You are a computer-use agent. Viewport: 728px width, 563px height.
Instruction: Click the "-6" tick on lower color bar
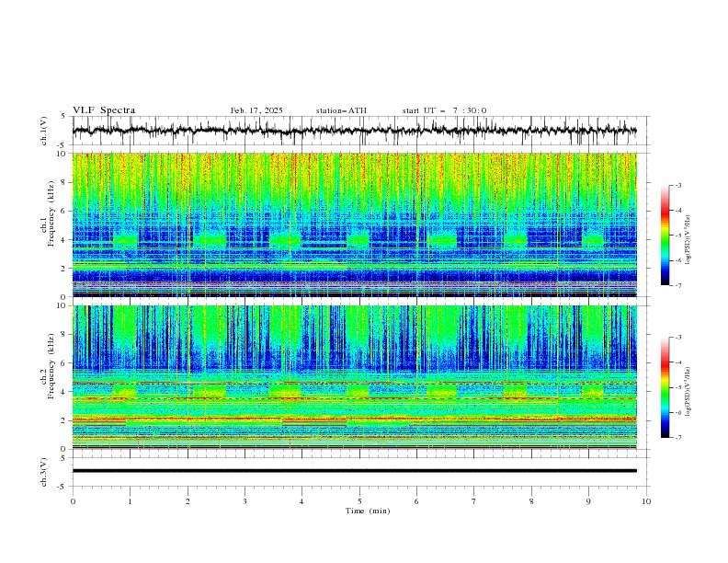pyautogui.click(x=677, y=412)
